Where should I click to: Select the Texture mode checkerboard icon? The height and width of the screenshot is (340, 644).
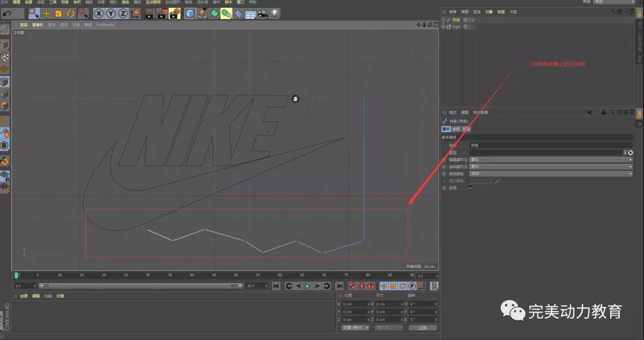pos(5,57)
